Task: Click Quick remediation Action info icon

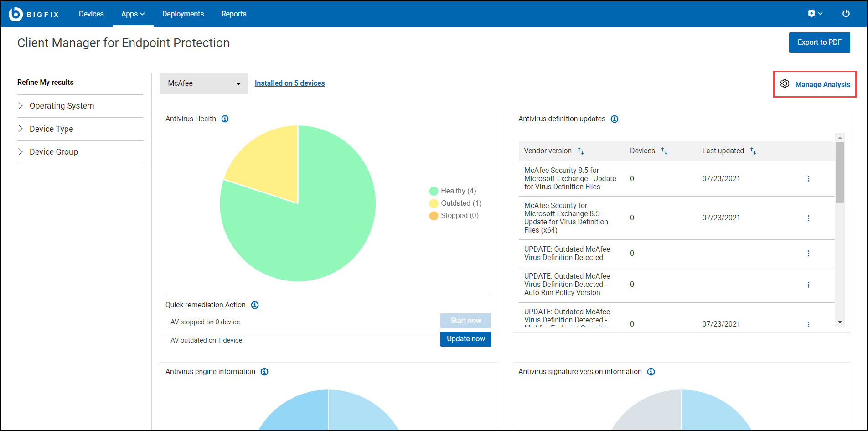Action: [x=255, y=305]
